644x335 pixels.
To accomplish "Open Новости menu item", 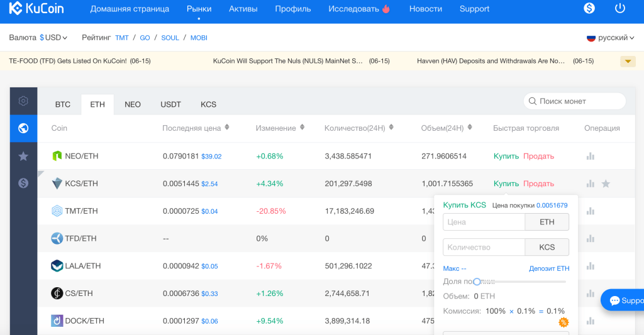I will [426, 9].
